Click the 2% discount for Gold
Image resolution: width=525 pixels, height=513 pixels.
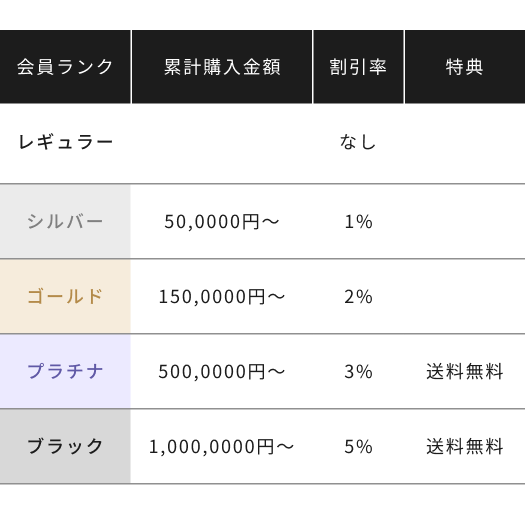tap(358, 297)
